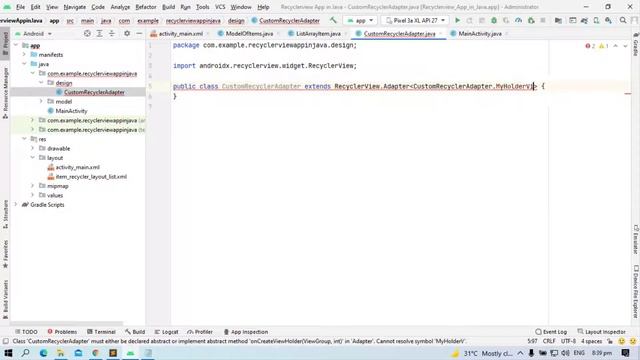This screenshot has width=640, height=360.
Task: Select item_recycler_layout_list.xml in tree
Action: click(91, 176)
